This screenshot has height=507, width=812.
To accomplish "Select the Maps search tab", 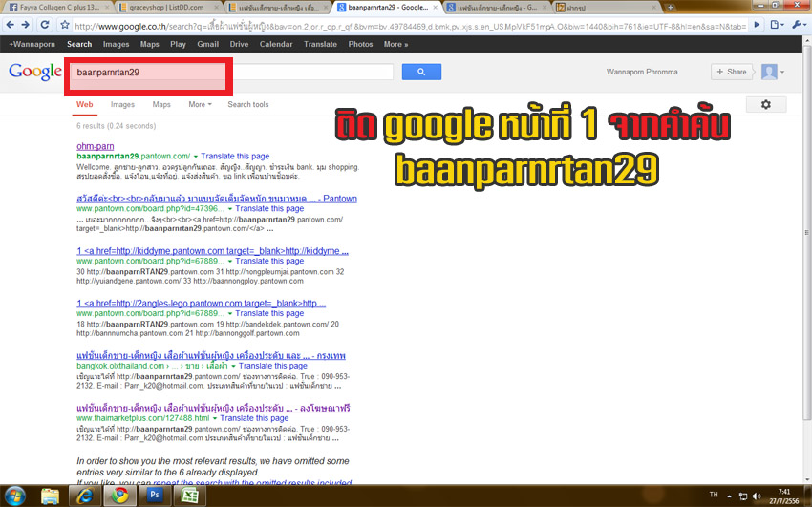I will pos(161,104).
